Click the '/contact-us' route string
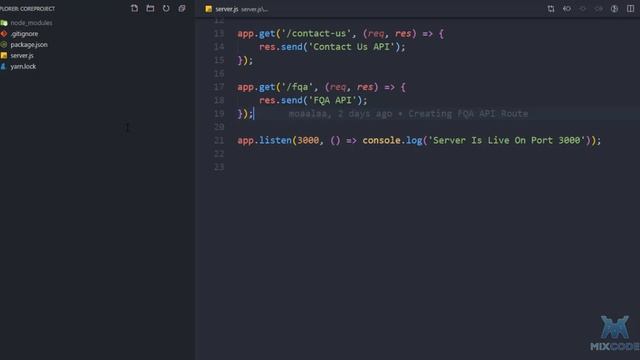Image resolution: width=640 pixels, height=360 pixels. (316, 33)
